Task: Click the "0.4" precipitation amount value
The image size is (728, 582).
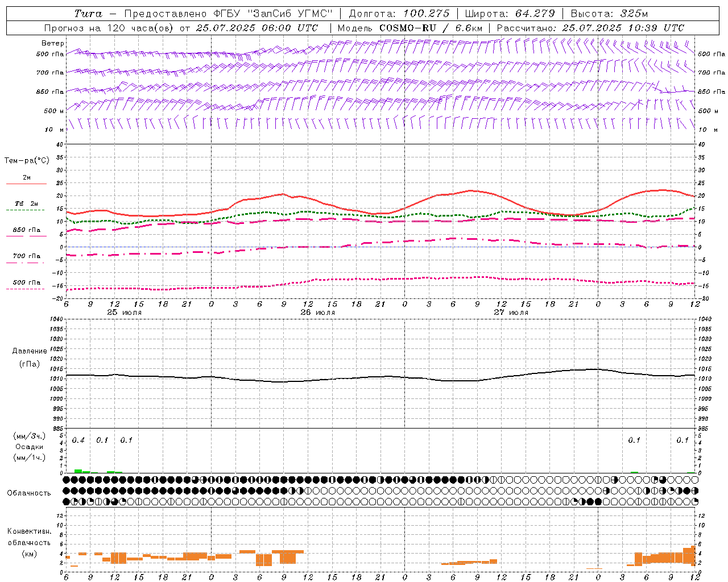Action: (x=78, y=440)
